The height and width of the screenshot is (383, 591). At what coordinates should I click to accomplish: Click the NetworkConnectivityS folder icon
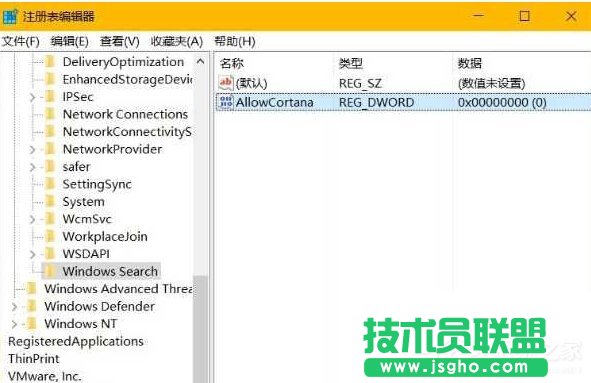pyautogui.click(x=50, y=132)
